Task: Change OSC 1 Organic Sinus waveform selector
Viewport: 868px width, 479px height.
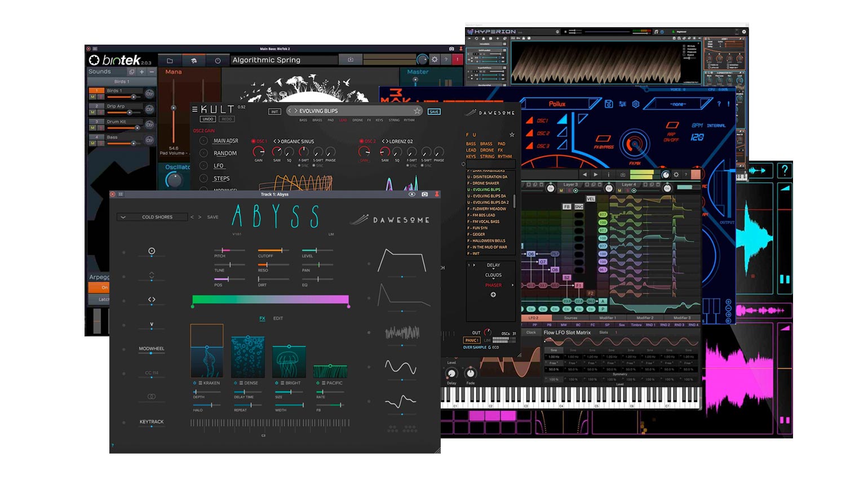Action: (276, 141)
